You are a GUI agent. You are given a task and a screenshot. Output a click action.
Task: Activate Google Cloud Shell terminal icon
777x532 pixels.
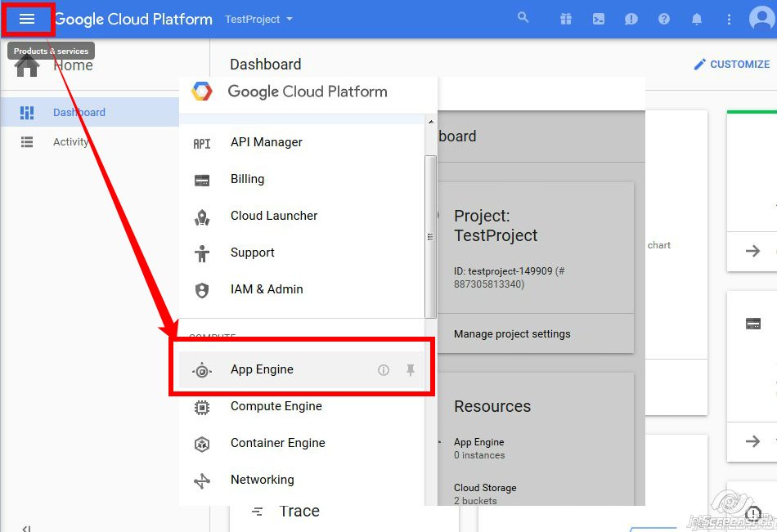tap(599, 19)
